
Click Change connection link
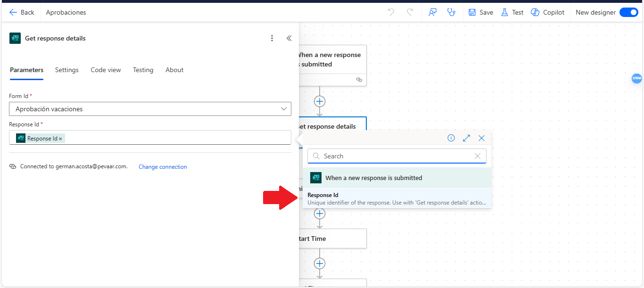tap(163, 167)
